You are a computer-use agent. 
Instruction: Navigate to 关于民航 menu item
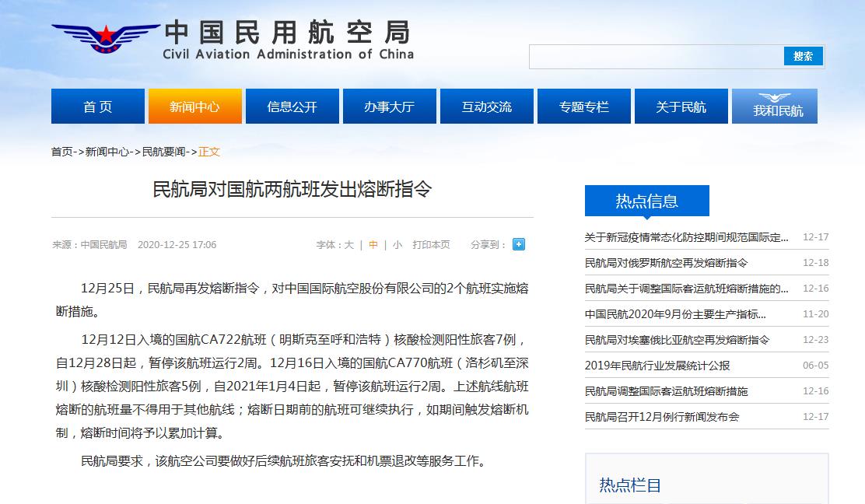point(681,107)
